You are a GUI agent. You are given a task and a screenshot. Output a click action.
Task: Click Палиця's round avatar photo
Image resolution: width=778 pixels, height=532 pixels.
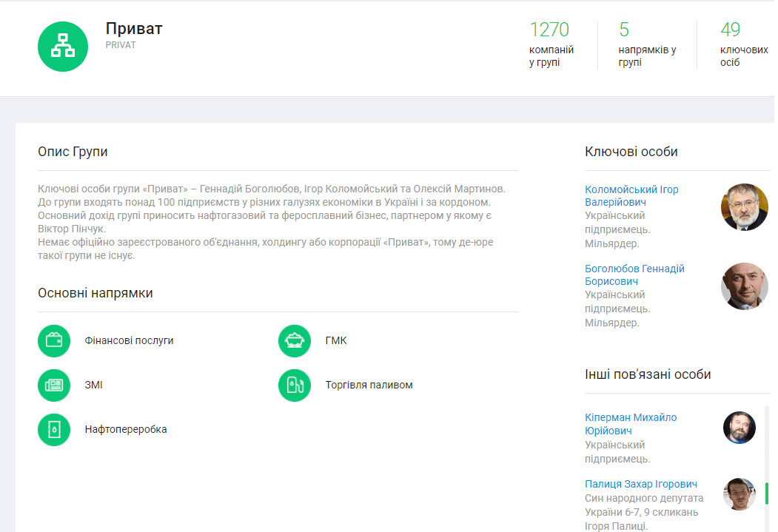pos(739,494)
